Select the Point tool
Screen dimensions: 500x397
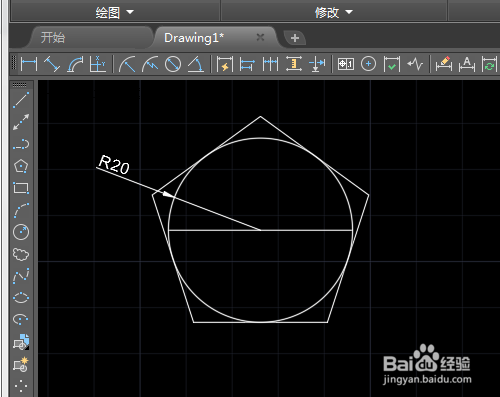coord(21,386)
